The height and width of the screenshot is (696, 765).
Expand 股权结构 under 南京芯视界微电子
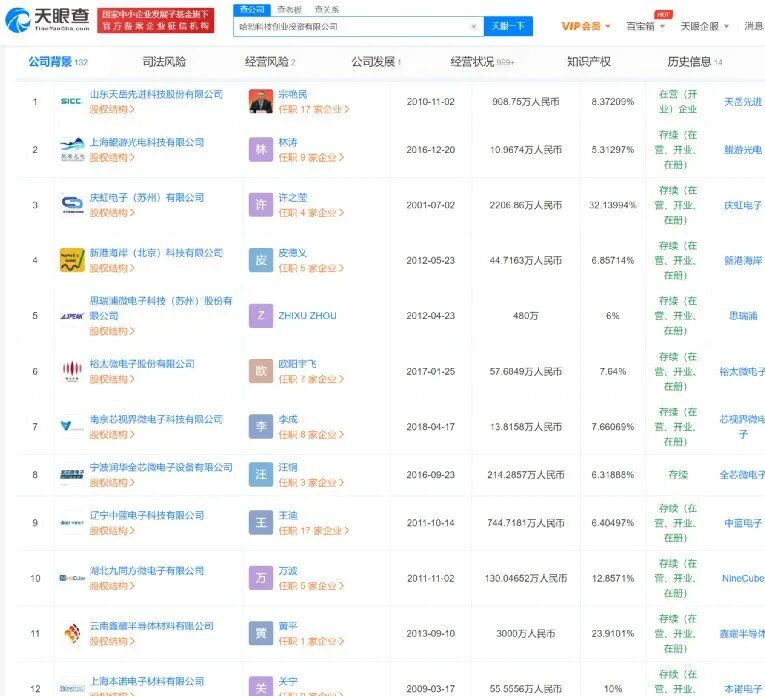112,435
